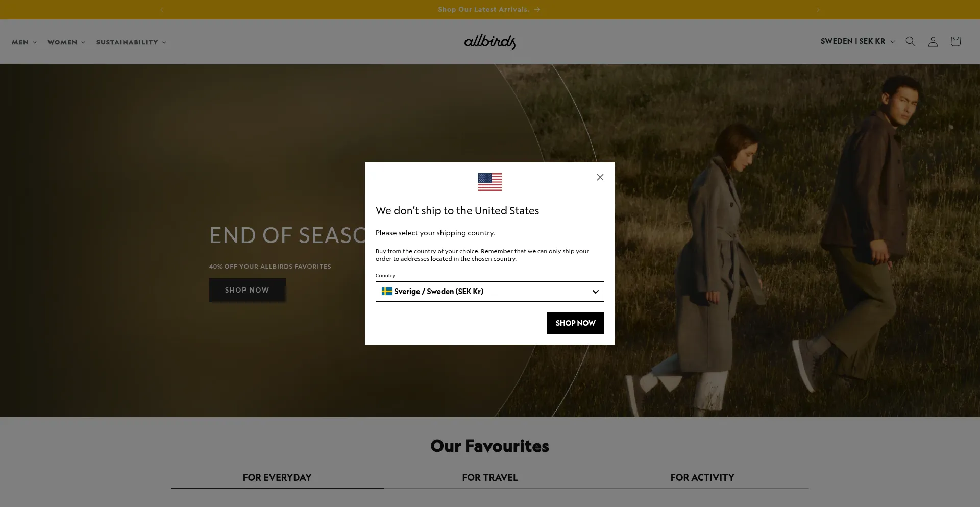Click the United States flag image
The image size is (980, 507).
click(490, 182)
